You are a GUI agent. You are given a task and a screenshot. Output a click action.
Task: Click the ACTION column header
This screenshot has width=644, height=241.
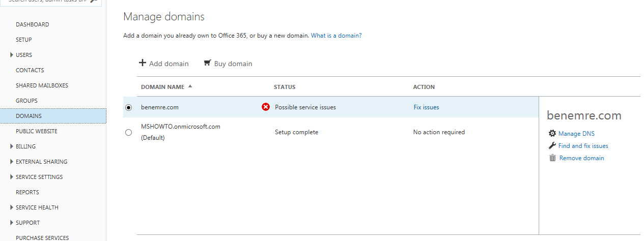(x=424, y=87)
